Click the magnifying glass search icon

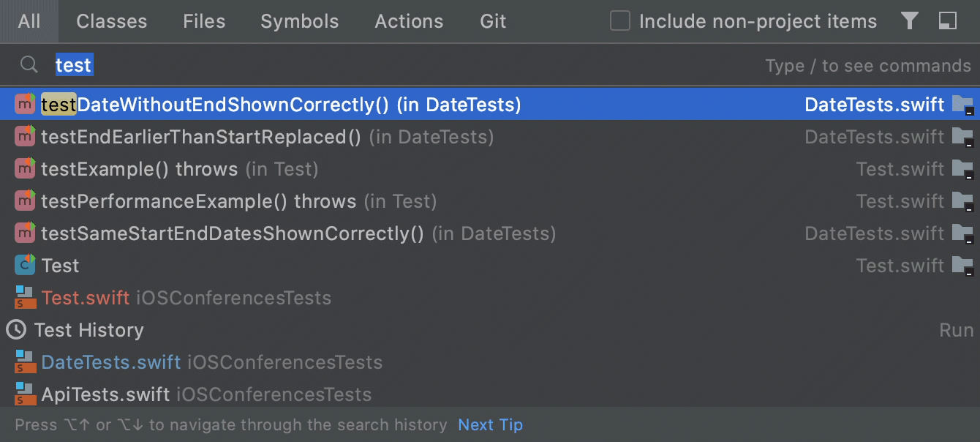pyautogui.click(x=29, y=65)
